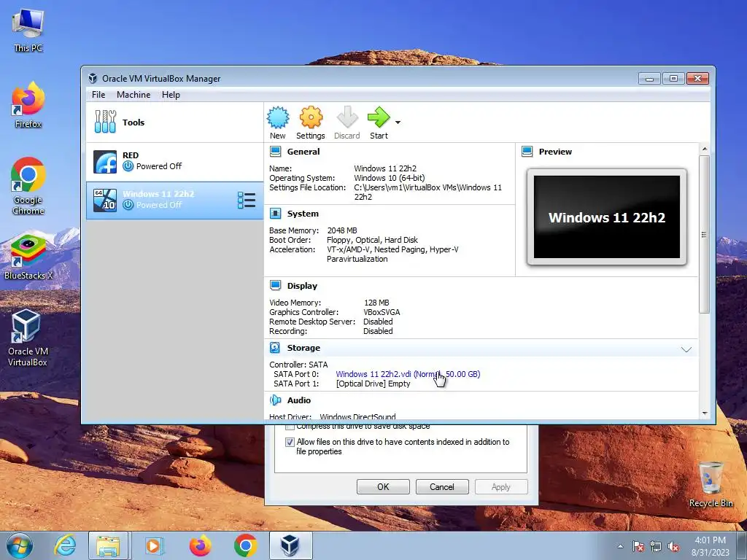
Task: Open Google Chrome desktop shortcut
Action: coord(28,186)
